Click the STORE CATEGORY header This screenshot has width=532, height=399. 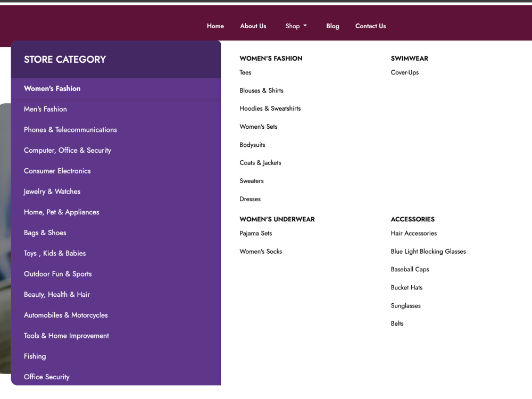pos(65,60)
